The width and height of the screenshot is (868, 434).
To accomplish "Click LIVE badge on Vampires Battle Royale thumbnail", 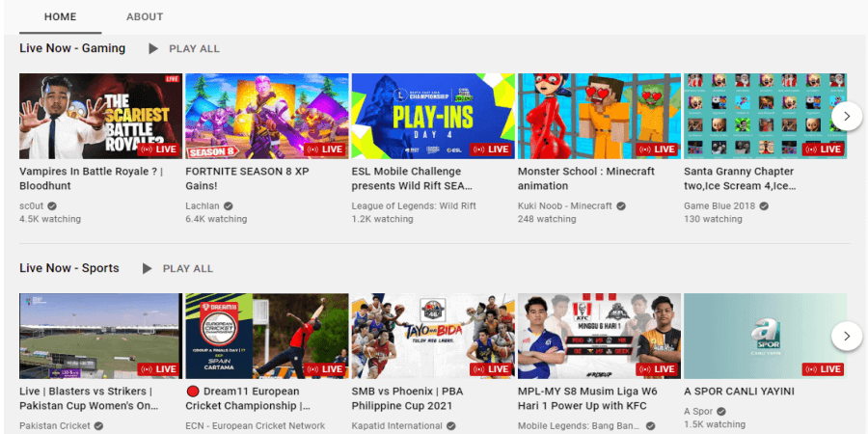I will coord(158,149).
